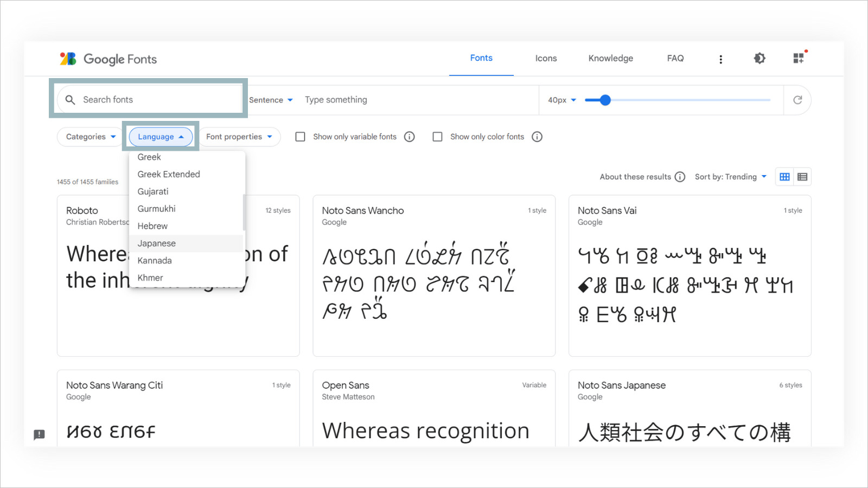Click the Variable label on Open Sans

pyautogui.click(x=534, y=385)
